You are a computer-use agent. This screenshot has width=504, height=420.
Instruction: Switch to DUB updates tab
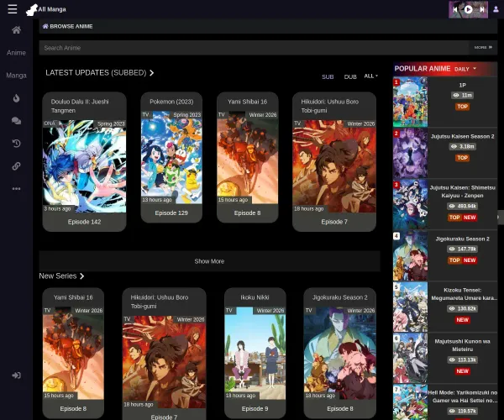click(x=350, y=76)
